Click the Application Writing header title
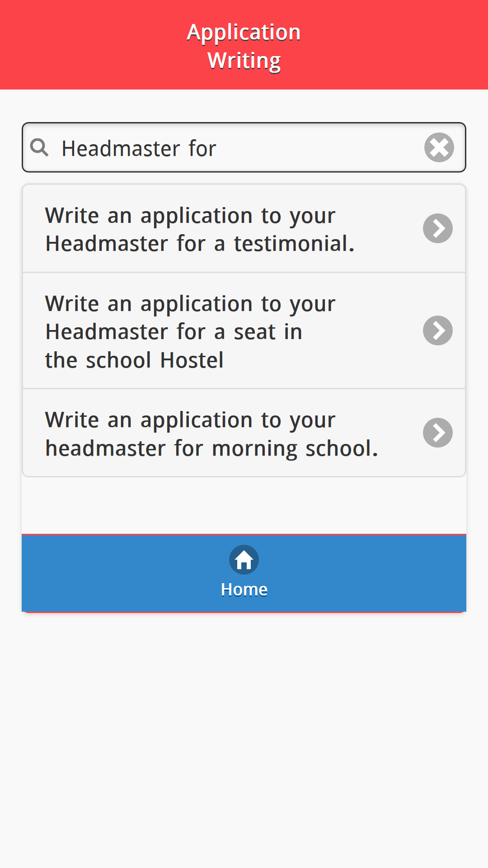488x868 pixels. click(244, 46)
